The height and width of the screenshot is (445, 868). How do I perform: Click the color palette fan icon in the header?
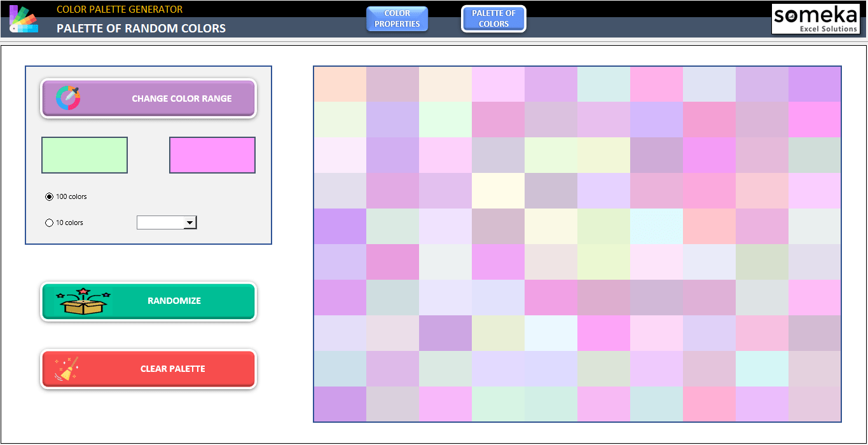[x=23, y=18]
